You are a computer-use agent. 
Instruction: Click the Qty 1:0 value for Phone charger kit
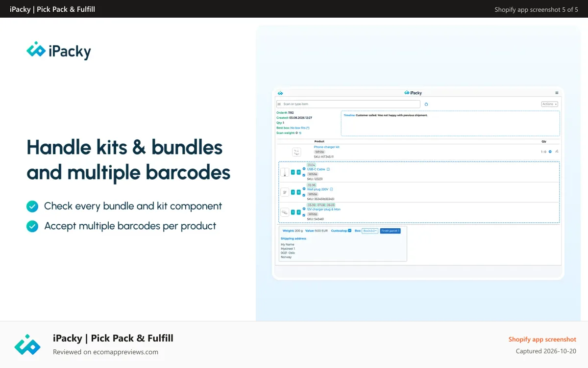click(x=543, y=152)
